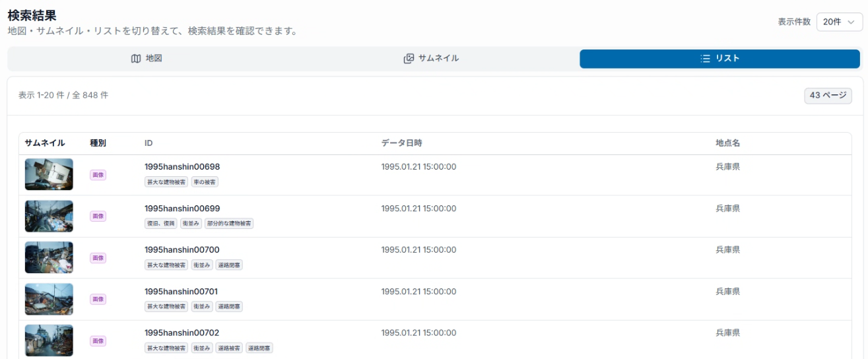Click 街並み tag under 1995hanshin00699

click(191, 224)
